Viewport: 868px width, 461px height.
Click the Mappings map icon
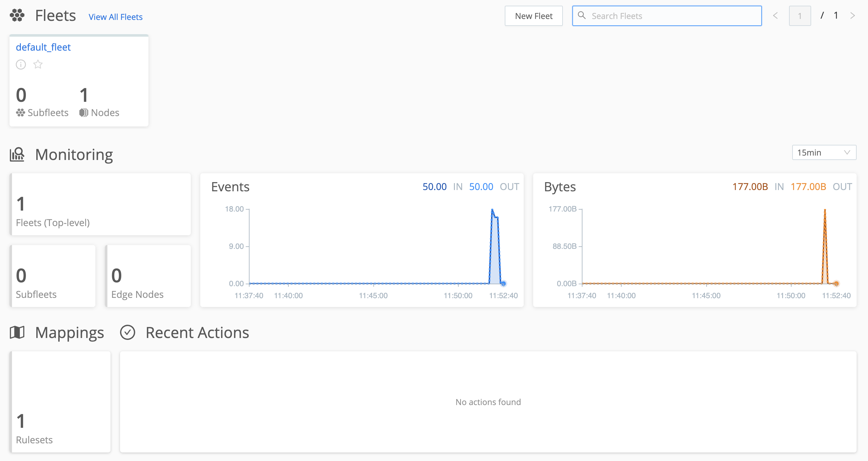(17, 333)
